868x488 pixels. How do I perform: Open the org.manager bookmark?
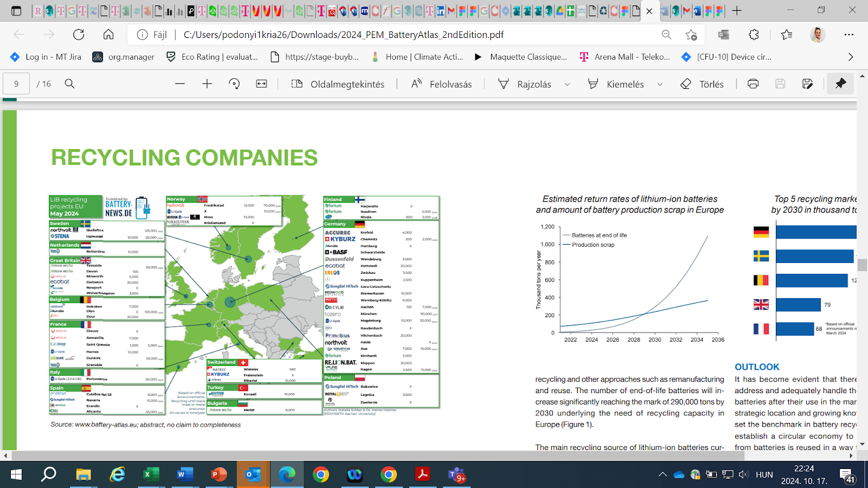123,56
